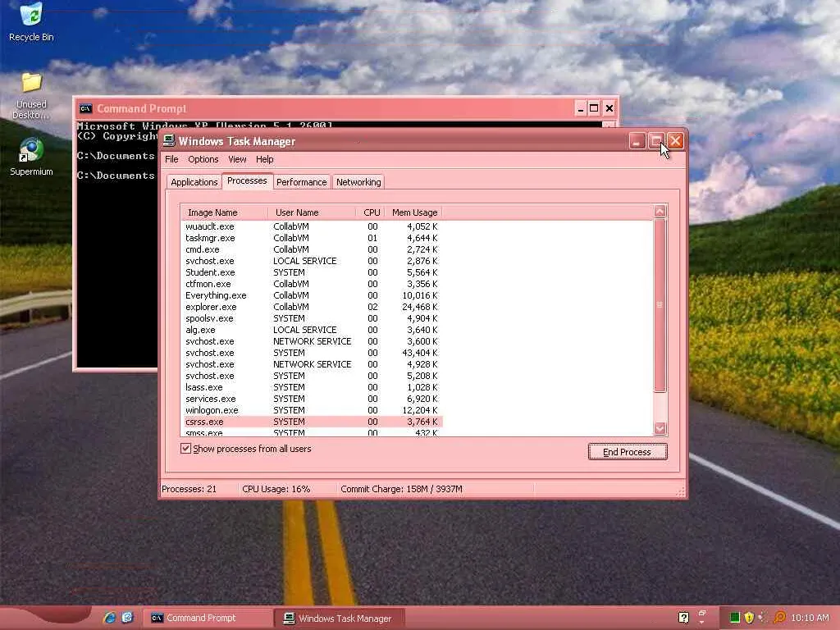Click the yellow security shield tray icon
The image size is (840, 630).
click(749, 618)
